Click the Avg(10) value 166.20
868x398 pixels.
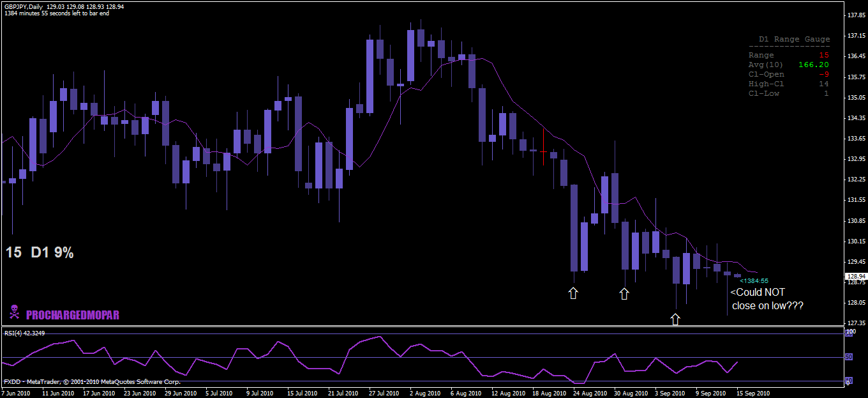tap(814, 65)
